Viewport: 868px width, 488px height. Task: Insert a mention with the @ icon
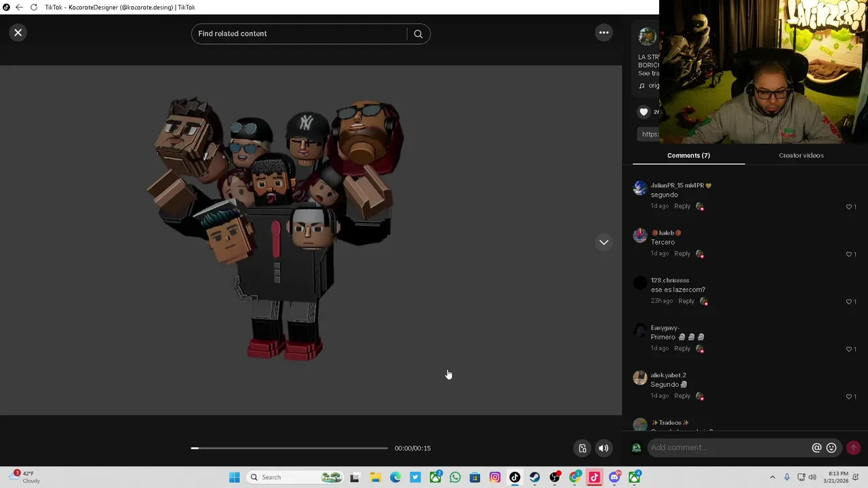[816, 448]
